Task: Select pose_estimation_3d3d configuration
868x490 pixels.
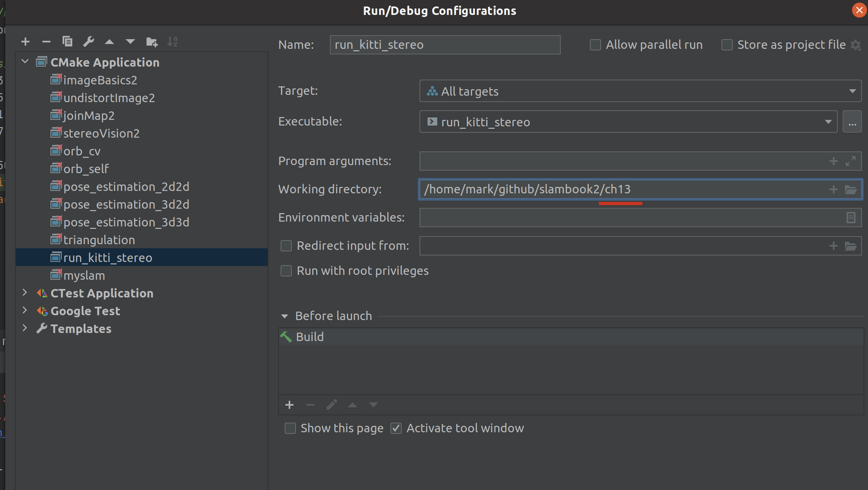Action: click(x=126, y=222)
